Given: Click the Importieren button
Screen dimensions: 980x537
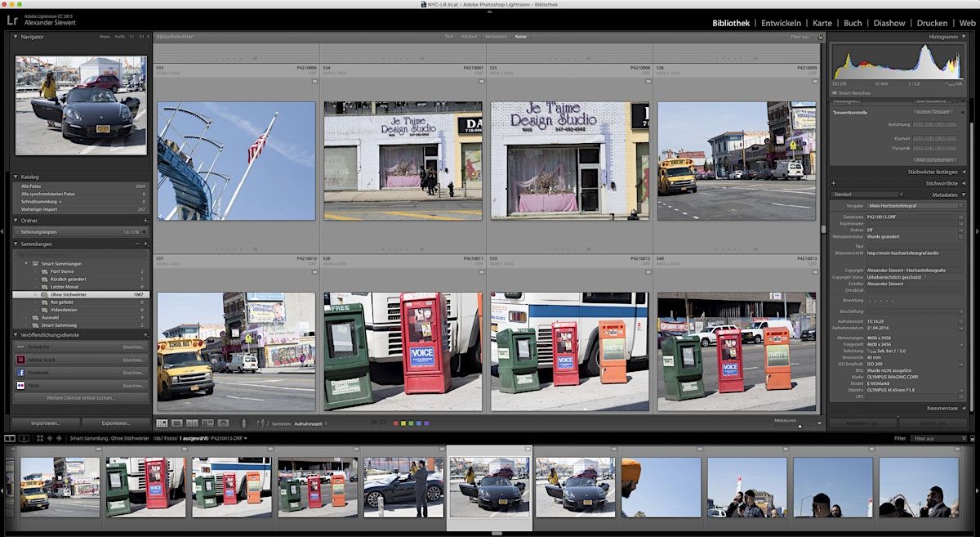Looking at the screenshot, I should tap(46, 423).
